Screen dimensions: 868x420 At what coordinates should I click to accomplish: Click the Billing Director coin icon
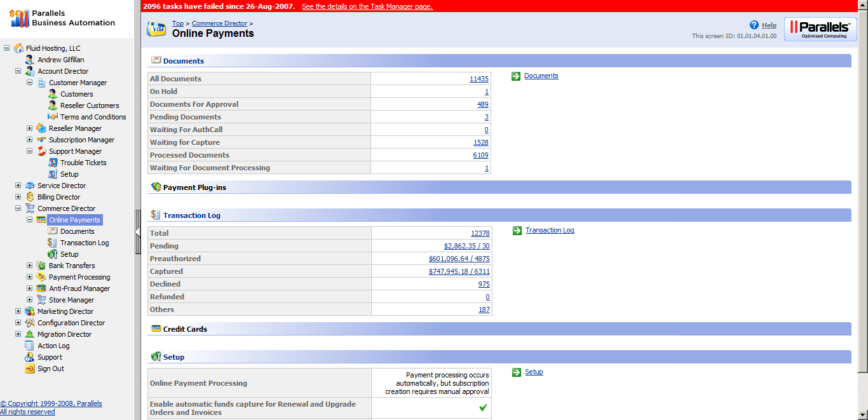point(30,197)
